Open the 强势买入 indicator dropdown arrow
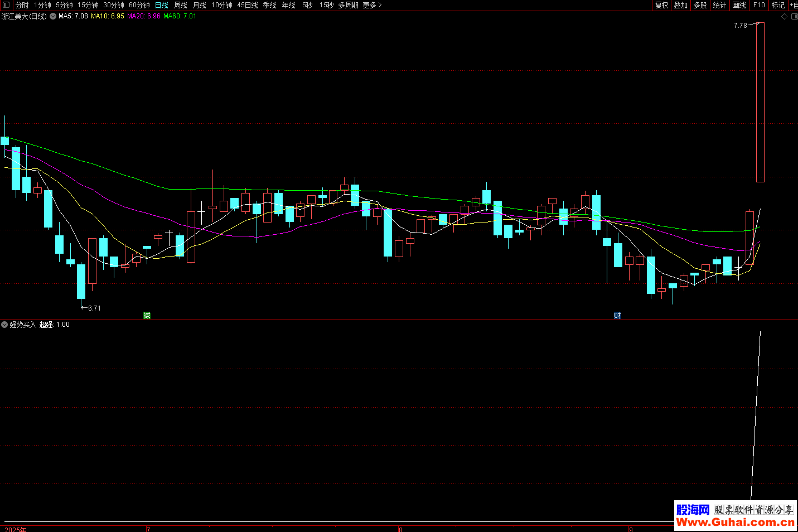Image resolution: width=798 pixels, height=532 pixels. pos(4,325)
